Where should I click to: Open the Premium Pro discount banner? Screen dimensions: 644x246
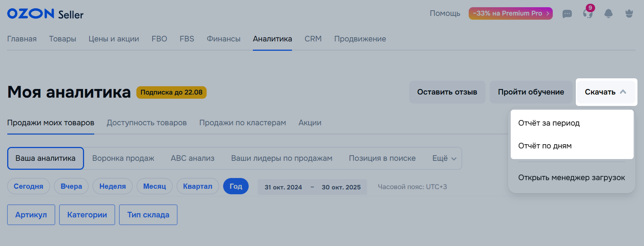(x=510, y=13)
